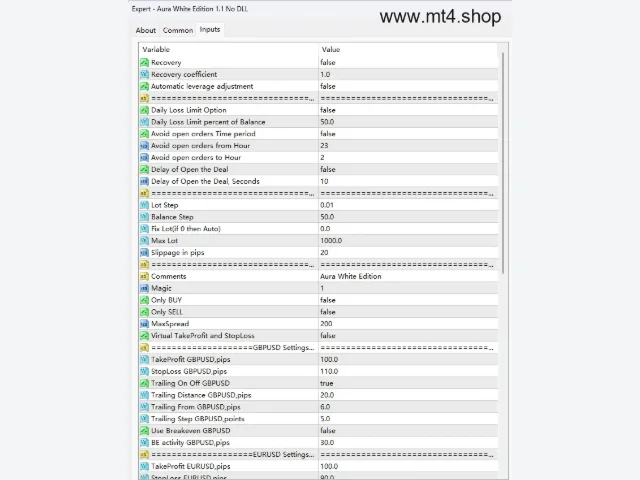Image resolution: width=640 pixels, height=480 pixels.
Task: Select the Inputs tab
Action: click(x=210, y=29)
